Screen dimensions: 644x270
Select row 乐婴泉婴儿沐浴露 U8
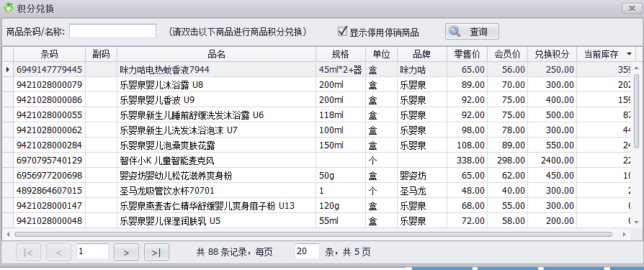pyautogui.click(x=316, y=85)
